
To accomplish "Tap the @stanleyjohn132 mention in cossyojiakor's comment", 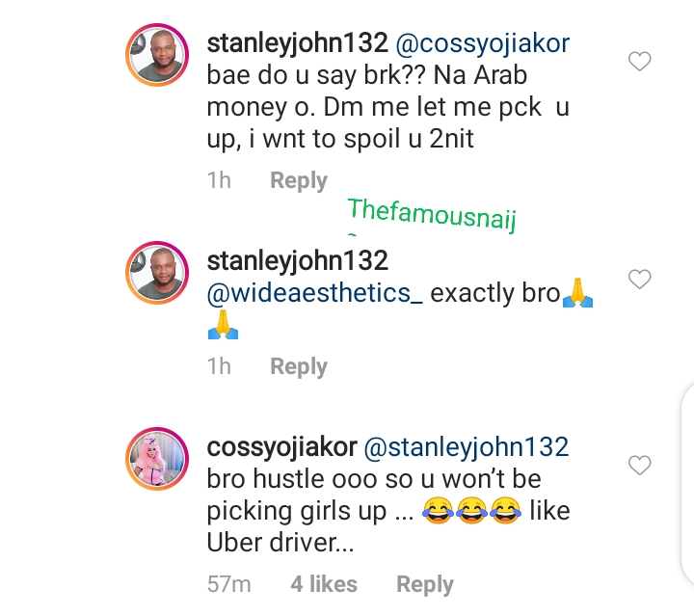I will point(467,446).
